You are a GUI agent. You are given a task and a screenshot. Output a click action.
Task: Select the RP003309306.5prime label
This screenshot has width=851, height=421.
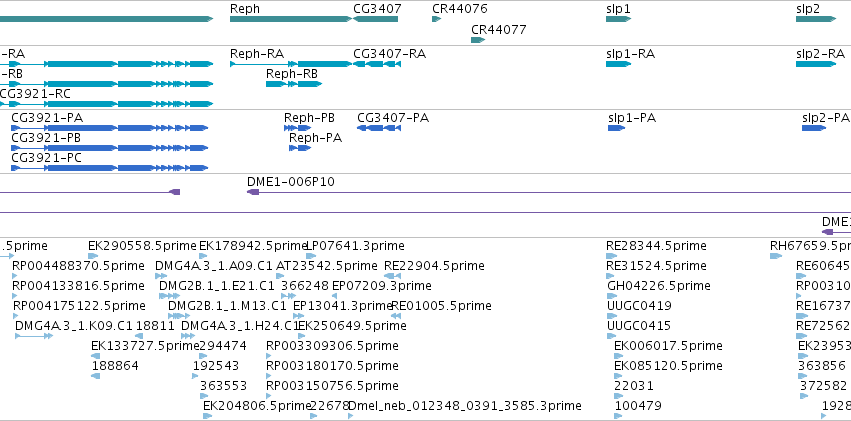point(332,347)
